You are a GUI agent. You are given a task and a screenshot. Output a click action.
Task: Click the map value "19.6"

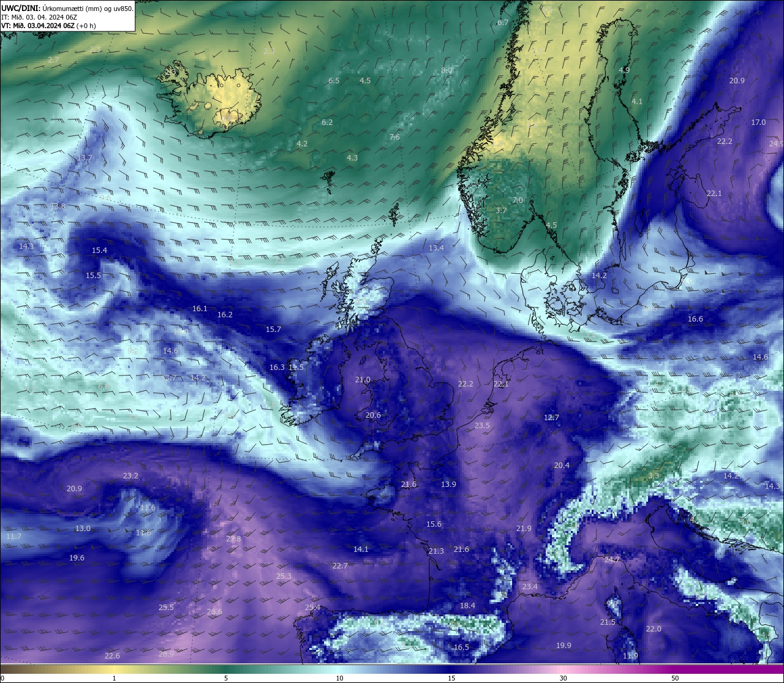click(77, 558)
